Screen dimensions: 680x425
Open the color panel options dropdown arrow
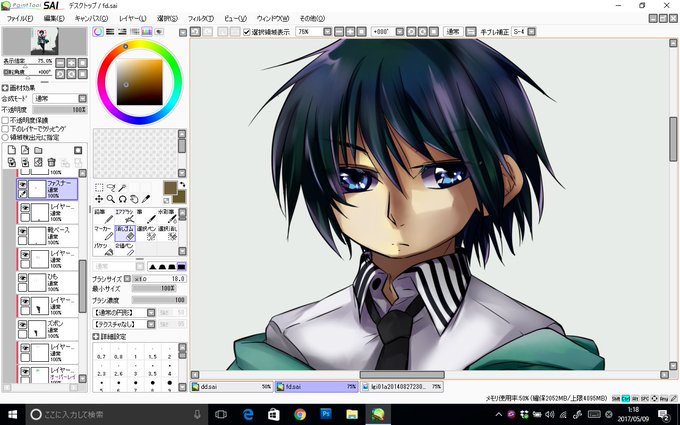coord(183,32)
